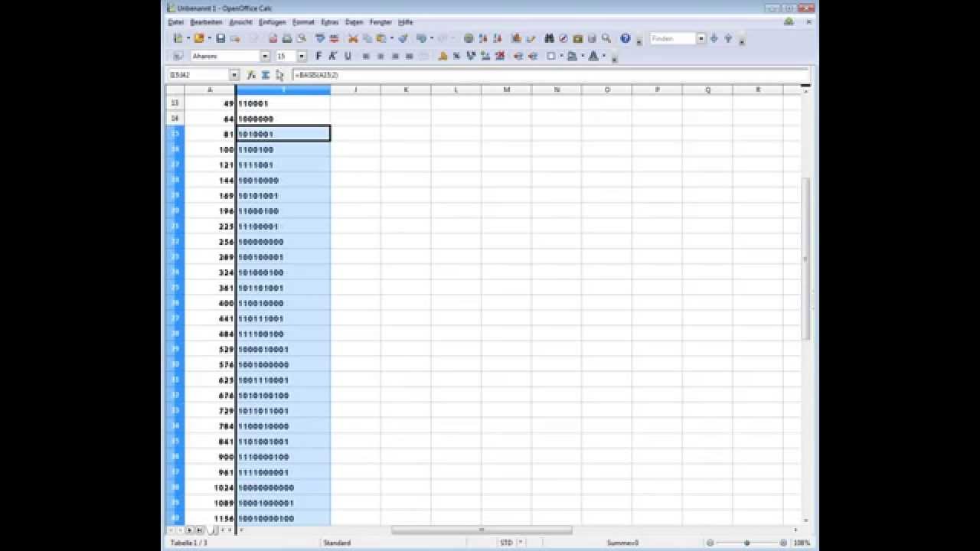Click into the formula input line
The image size is (980, 551).
click(550, 75)
